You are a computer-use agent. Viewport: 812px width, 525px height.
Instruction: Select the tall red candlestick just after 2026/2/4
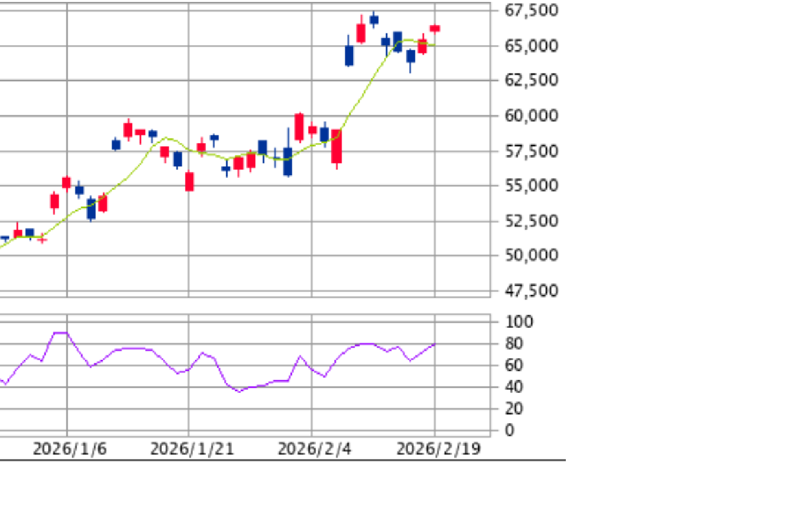pos(336,146)
